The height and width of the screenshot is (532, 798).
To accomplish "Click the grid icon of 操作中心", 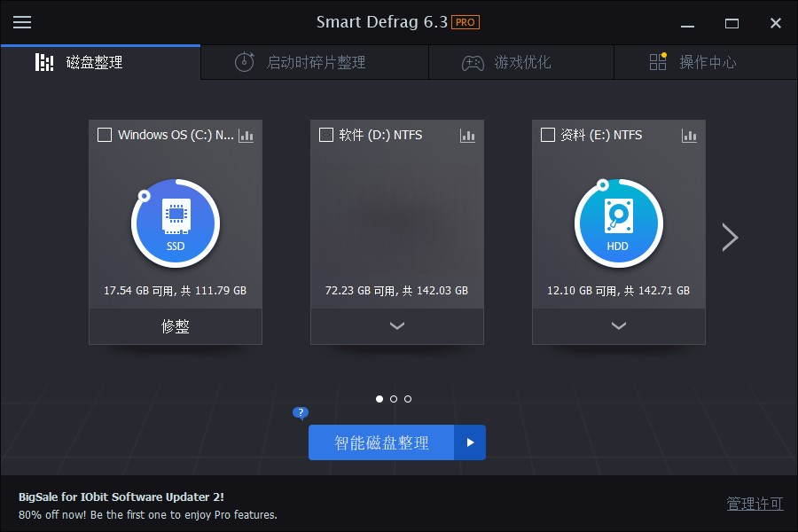I will (x=658, y=61).
